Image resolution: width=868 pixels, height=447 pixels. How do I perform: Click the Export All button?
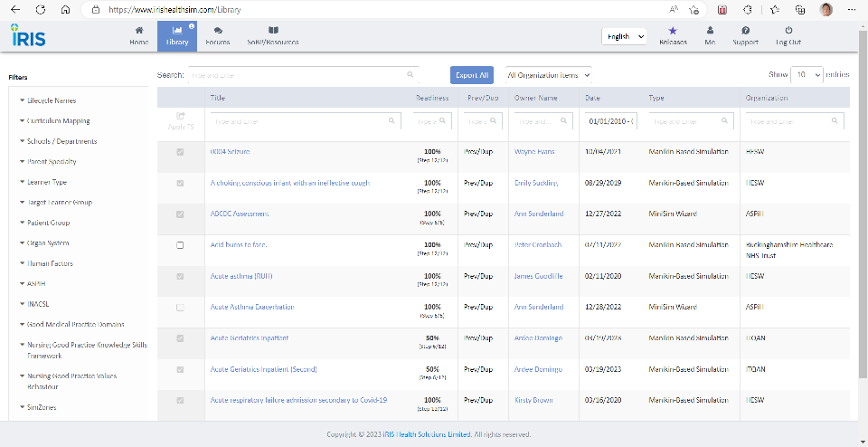pyautogui.click(x=472, y=75)
